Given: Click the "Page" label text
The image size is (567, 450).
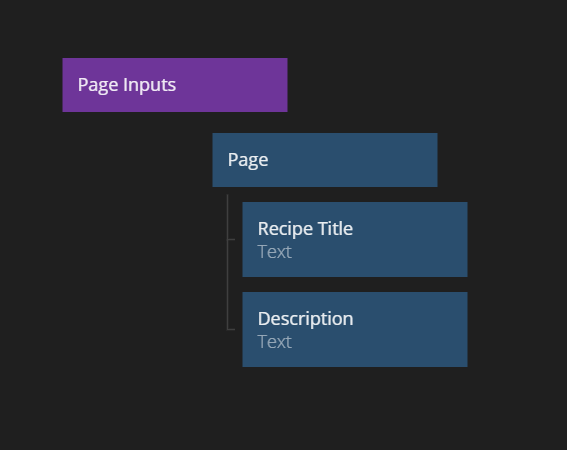Looking at the screenshot, I should [248, 160].
